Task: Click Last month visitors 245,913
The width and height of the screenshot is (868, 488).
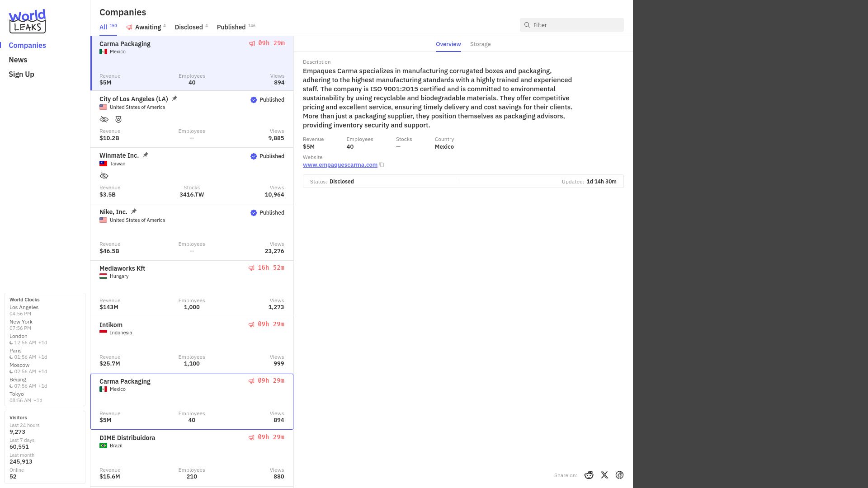Action: [21, 462]
